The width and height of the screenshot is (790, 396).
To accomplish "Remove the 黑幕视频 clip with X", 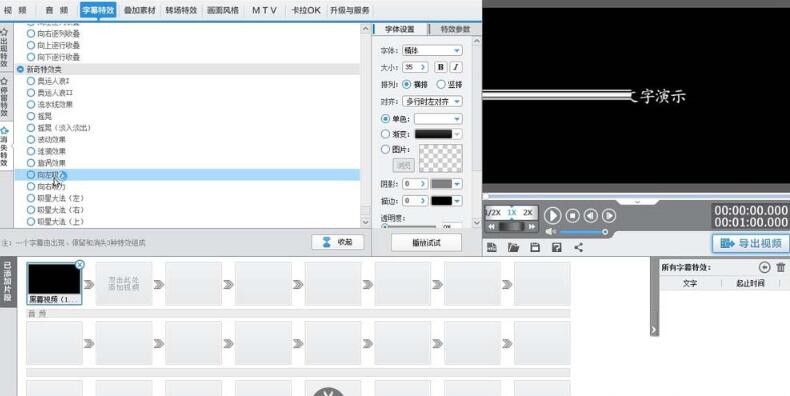I will [80, 265].
